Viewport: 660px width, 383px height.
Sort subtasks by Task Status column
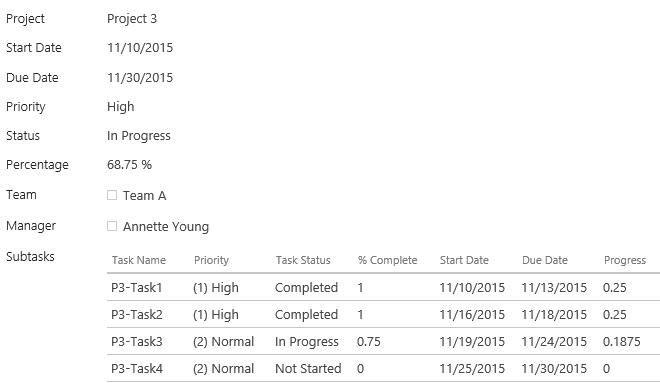tap(303, 260)
